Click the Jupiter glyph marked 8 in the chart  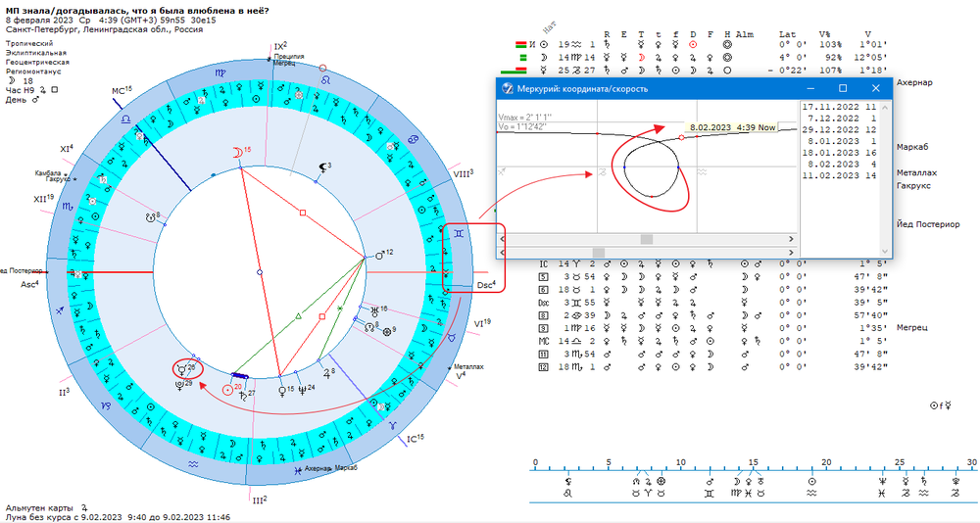pyautogui.click(x=326, y=373)
